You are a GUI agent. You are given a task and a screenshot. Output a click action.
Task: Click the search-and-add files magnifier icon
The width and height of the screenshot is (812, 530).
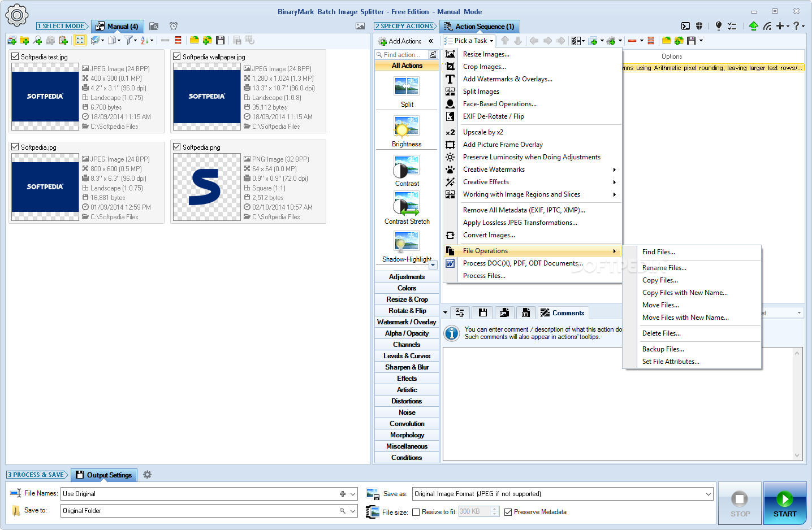point(37,40)
